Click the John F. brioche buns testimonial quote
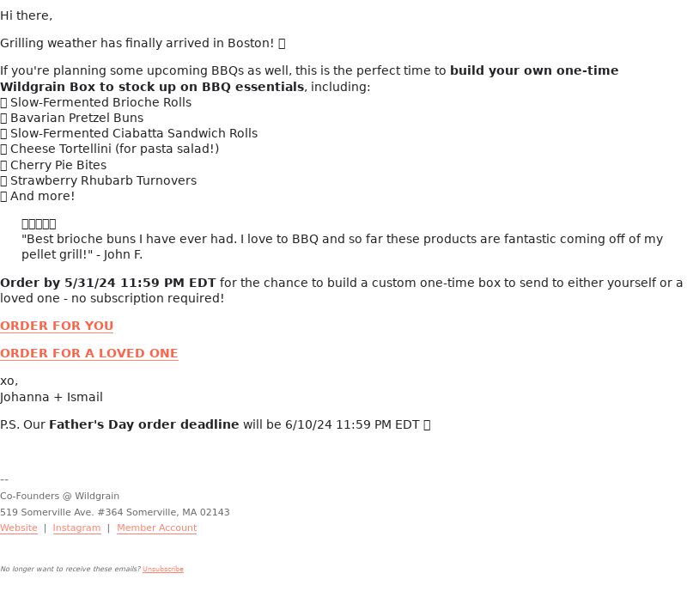The height and width of the screenshot is (616, 687). (342, 247)
